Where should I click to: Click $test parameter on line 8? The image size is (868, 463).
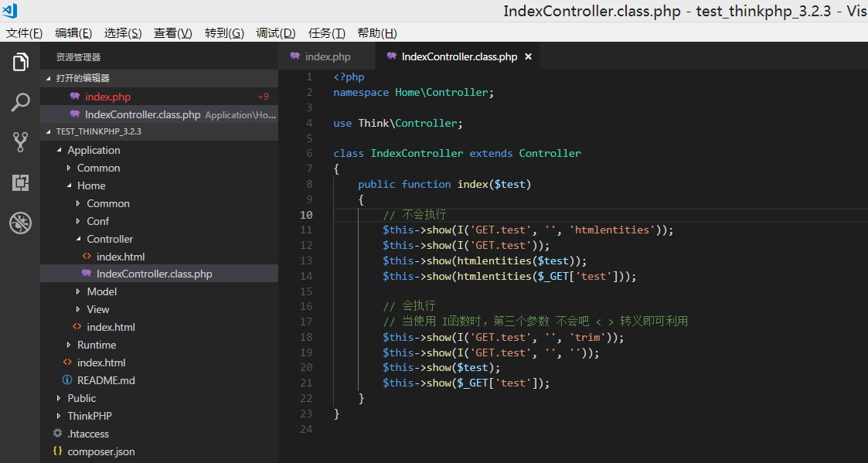point(510,184)
